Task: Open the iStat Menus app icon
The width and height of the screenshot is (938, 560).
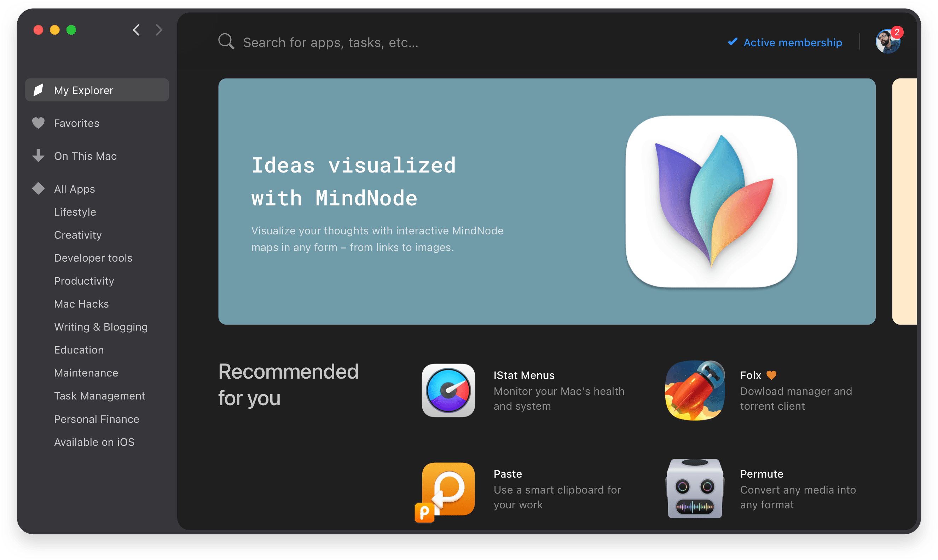Action: pyautogui.click(x=448, y=390)
